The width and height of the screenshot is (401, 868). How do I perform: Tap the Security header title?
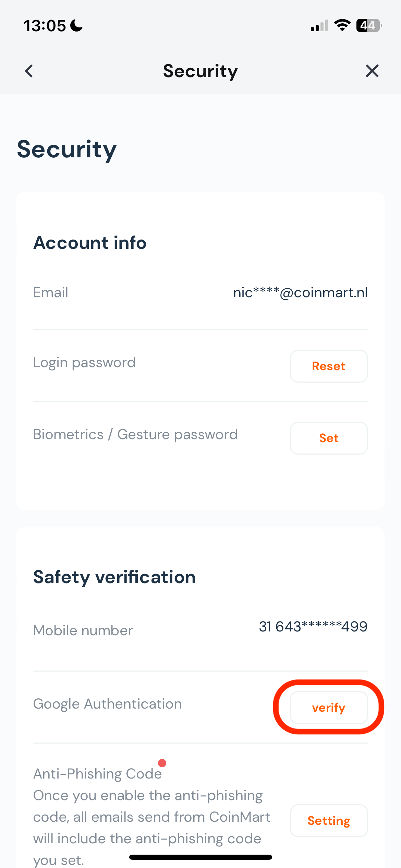pyautogui.click(x=200, y=71)
